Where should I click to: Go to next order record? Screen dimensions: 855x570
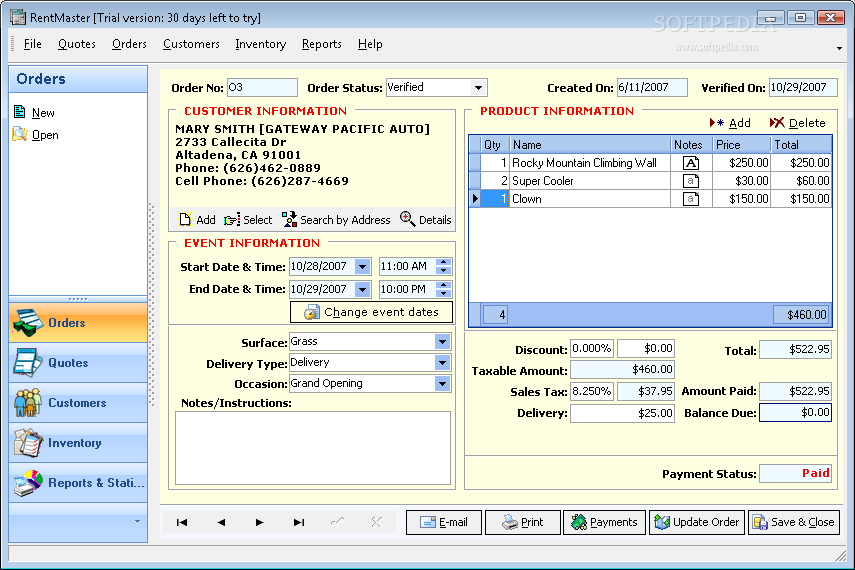[260, 523]
